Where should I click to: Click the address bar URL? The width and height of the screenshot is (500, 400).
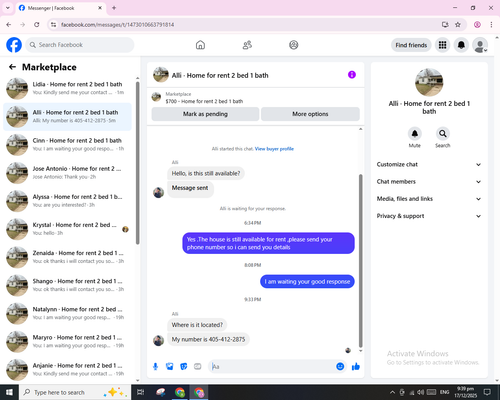click(118, 25)
